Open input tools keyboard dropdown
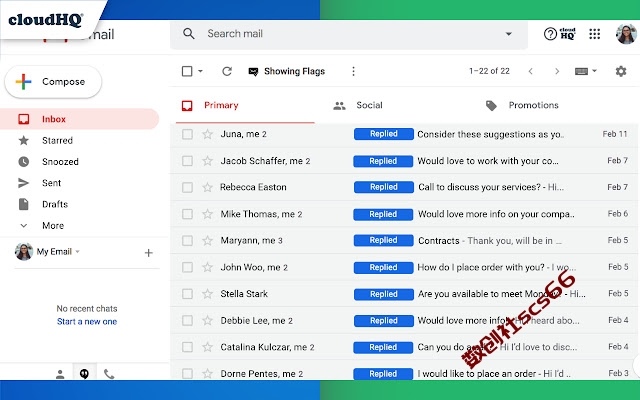 pos(585,71)
